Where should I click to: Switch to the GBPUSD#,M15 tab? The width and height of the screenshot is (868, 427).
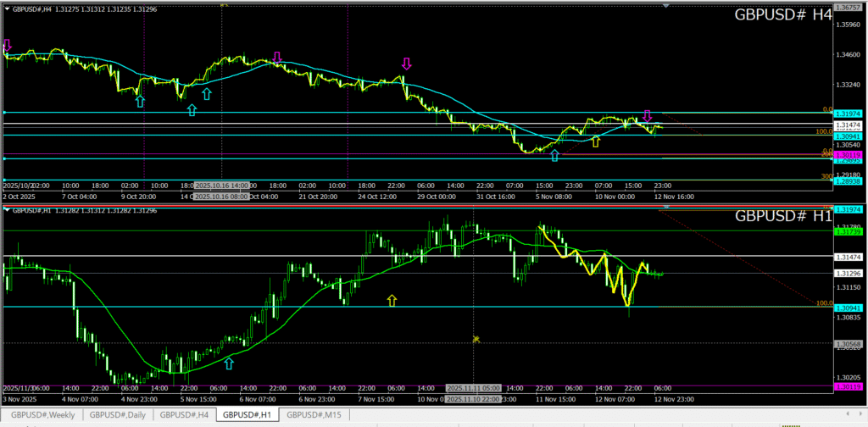tap(312, 415)
